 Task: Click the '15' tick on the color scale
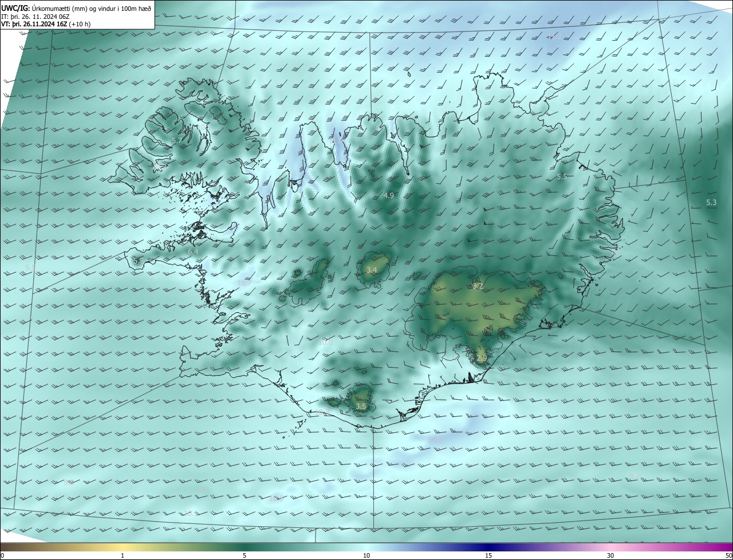click(x=488, y=555)
